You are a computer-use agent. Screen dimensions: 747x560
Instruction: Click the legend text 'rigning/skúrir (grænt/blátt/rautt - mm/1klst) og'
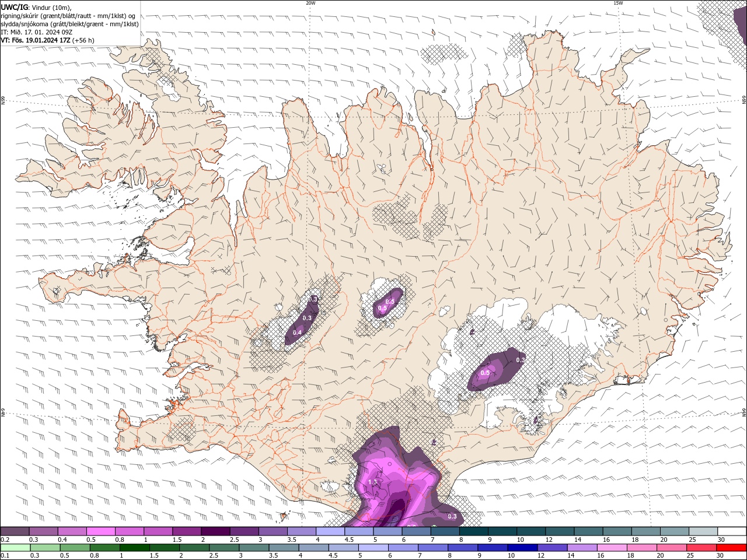click(68, 16)
